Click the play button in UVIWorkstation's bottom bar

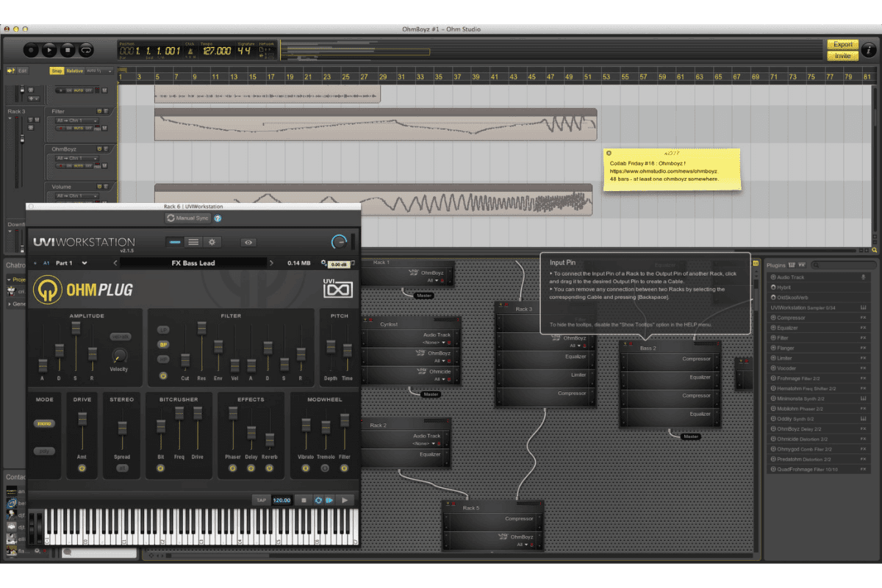344,500
